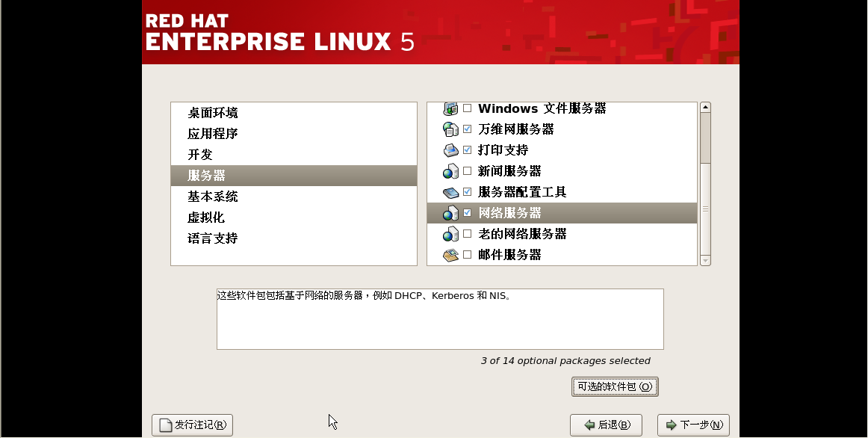
Task: Proceed with the 下一步 button
Action: point(693,425)
